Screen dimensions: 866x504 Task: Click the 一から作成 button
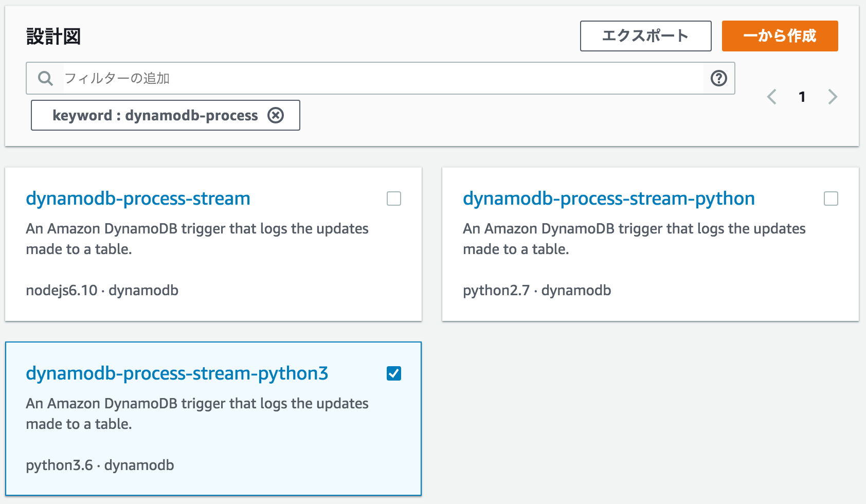point(780,36)
